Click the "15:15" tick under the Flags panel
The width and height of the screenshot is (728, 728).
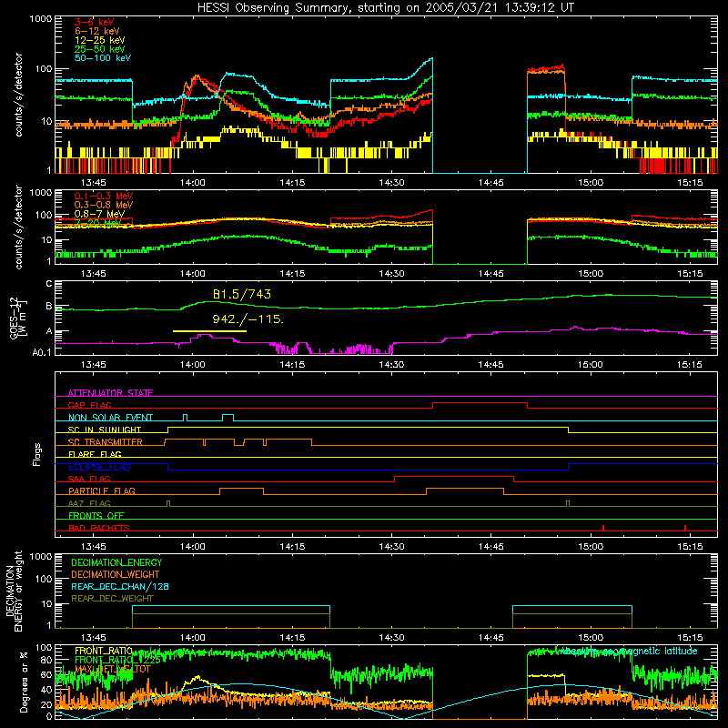690,547
